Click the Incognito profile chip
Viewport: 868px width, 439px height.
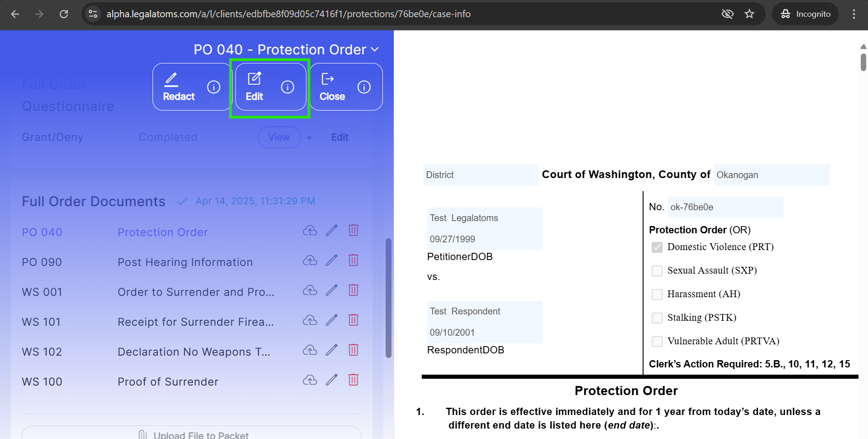click(805, 14)
